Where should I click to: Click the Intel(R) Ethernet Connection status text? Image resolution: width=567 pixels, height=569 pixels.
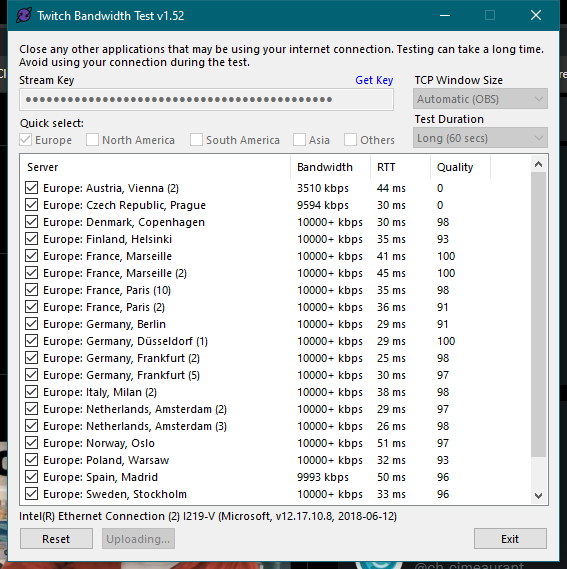pos(208,516)
